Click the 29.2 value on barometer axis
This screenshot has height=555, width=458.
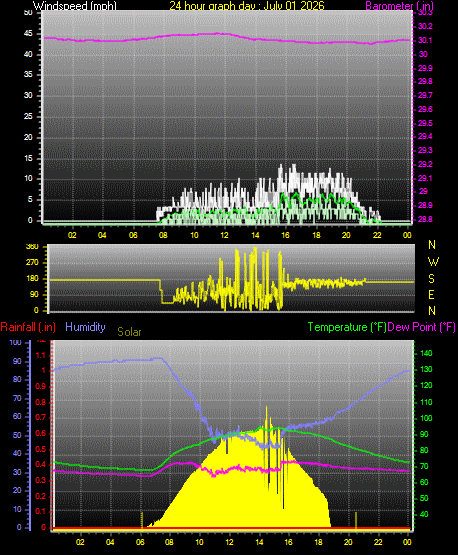[425, 164]
